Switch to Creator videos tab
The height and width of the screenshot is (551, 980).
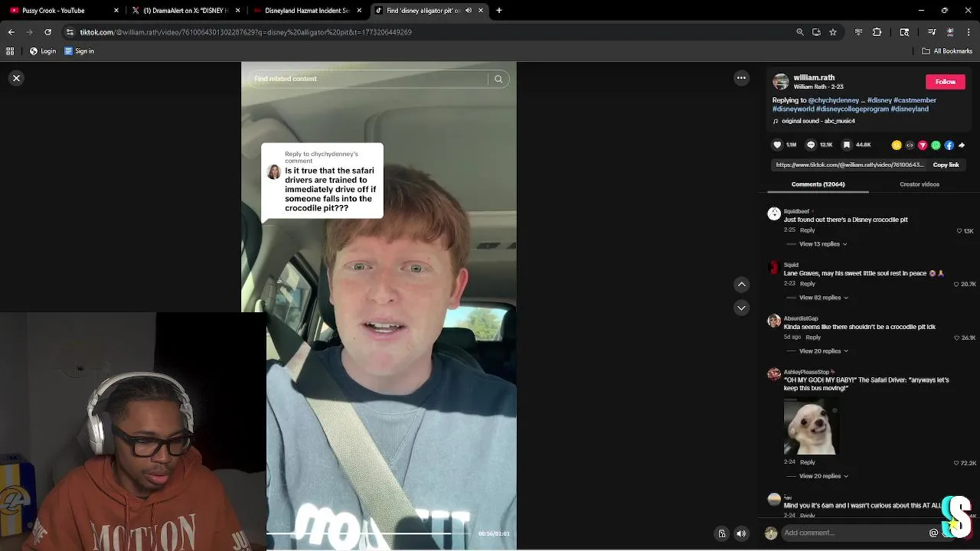tap(920, 184)
